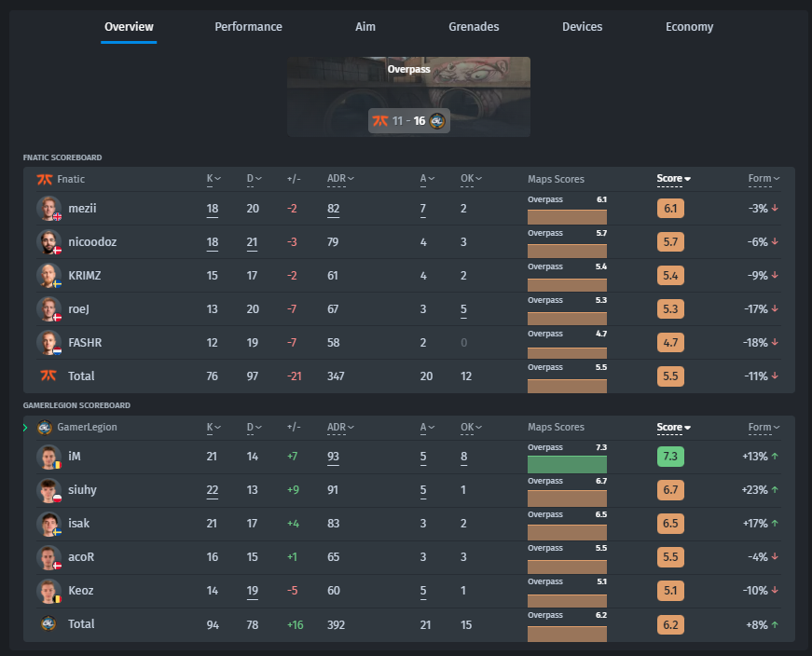Click Keoz's Overpass score bar
The height and width of the screenshot is (656, 812).
[x=567, y=601]
